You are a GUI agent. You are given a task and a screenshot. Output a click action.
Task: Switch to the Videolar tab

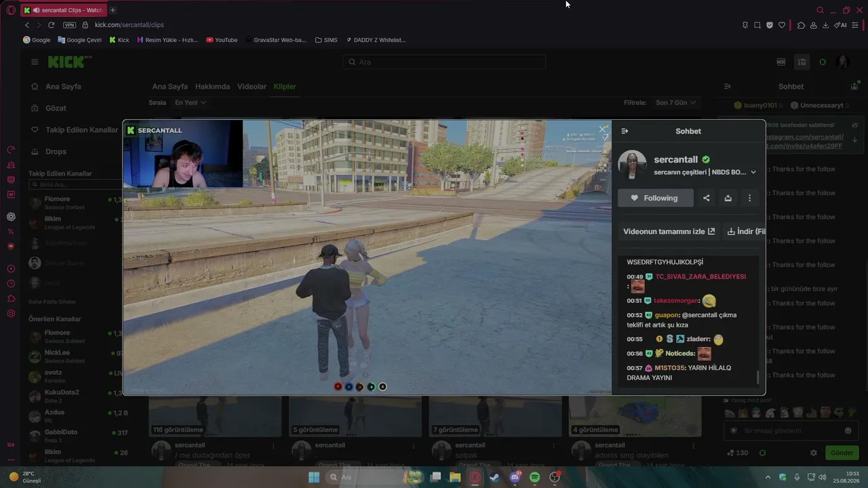(252, 87)
